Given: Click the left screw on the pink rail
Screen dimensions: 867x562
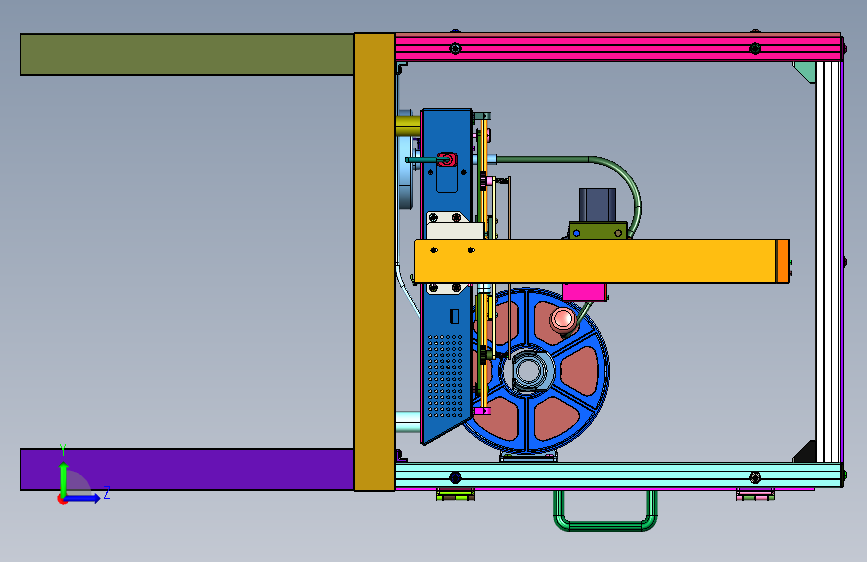Looking at the screenshot, I should pos(455,49).
